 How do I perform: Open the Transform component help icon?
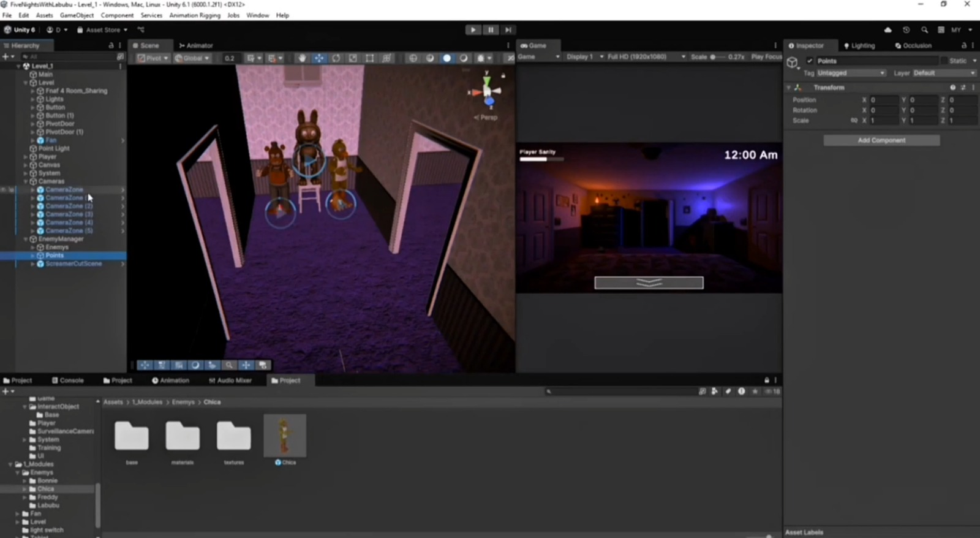point(952,88)
